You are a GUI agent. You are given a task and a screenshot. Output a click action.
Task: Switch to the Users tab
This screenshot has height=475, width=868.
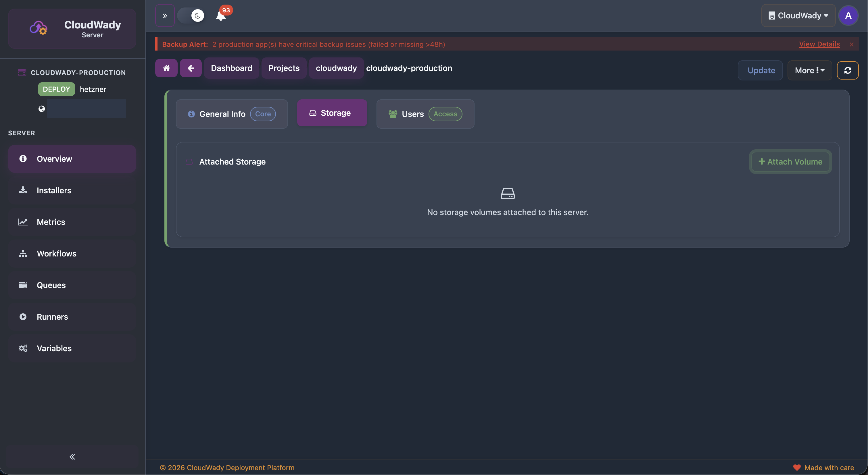click(x=425, y=114)
